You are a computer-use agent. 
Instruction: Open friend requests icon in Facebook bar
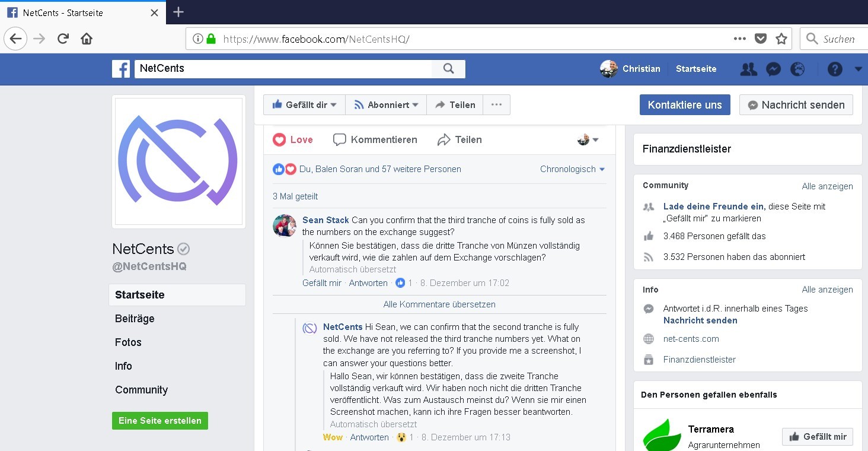point(749,69)
